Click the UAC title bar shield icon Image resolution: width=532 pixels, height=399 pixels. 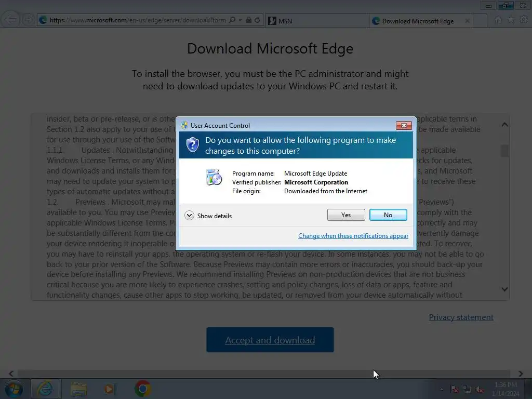click(184, 126)
